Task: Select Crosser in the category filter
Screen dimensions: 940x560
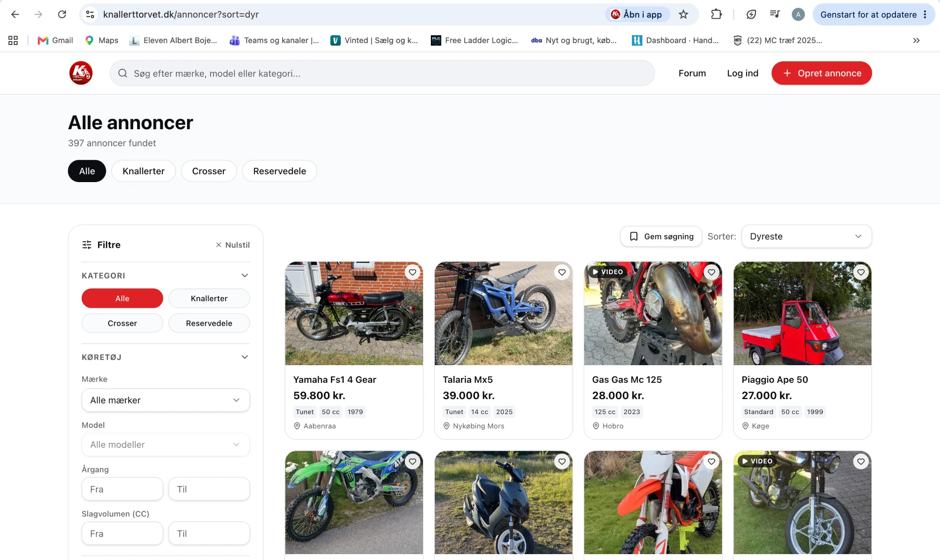Action: [x=122, y=323]
